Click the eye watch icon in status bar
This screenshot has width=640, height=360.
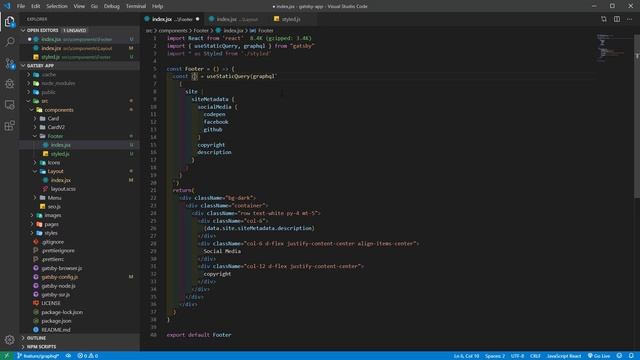coord(68,356)
